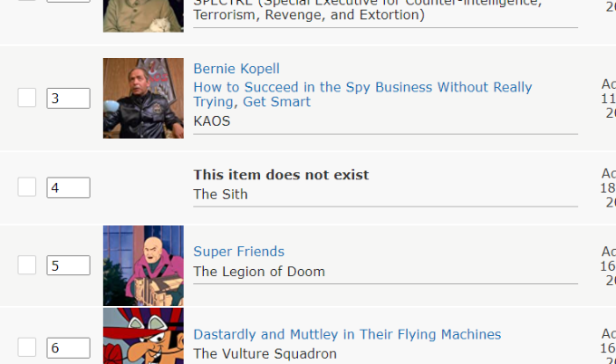616x364 pixels.
Task: Focus the order number box showing 4
Action: [68, 187]
